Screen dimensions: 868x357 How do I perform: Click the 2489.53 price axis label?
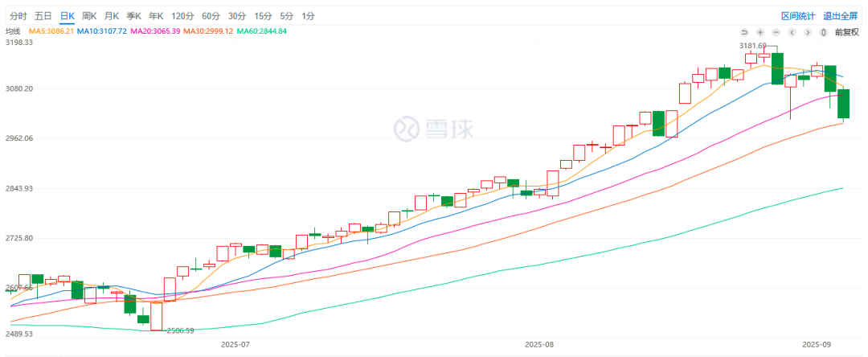coord(20,334)
